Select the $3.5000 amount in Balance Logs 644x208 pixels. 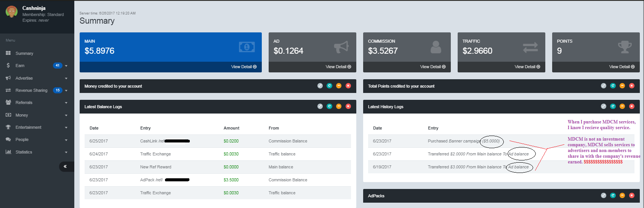tap(231, 180)
